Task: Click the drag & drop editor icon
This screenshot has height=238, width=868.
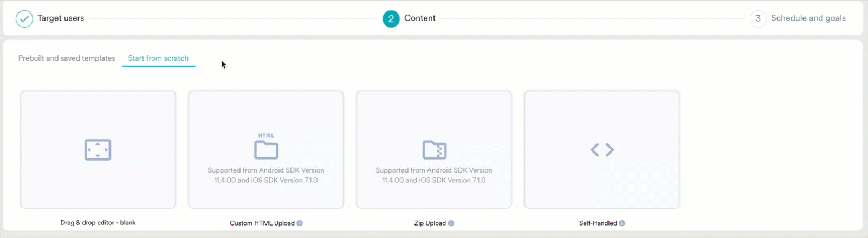Action: [x=98, y=150]
